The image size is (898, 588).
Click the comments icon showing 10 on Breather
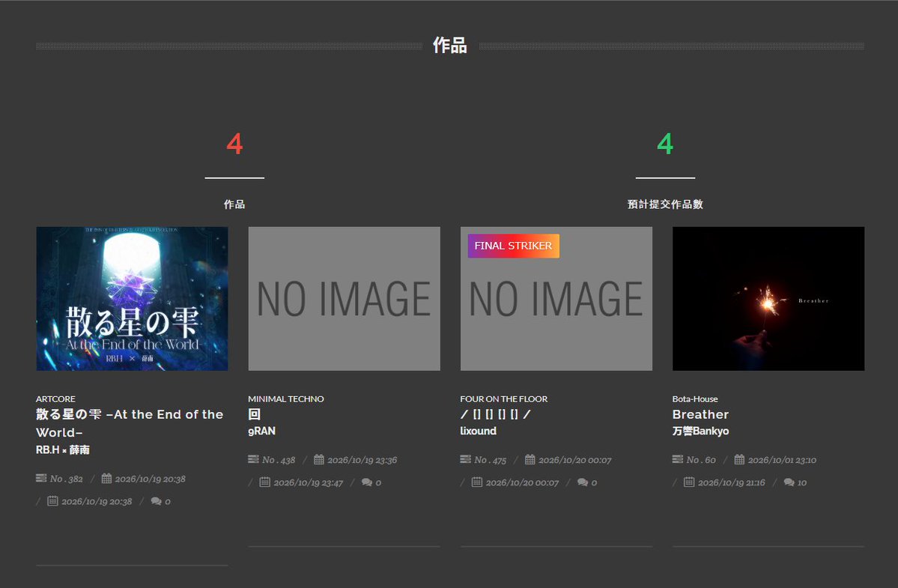pyautogui.click(x=789, y=482)
